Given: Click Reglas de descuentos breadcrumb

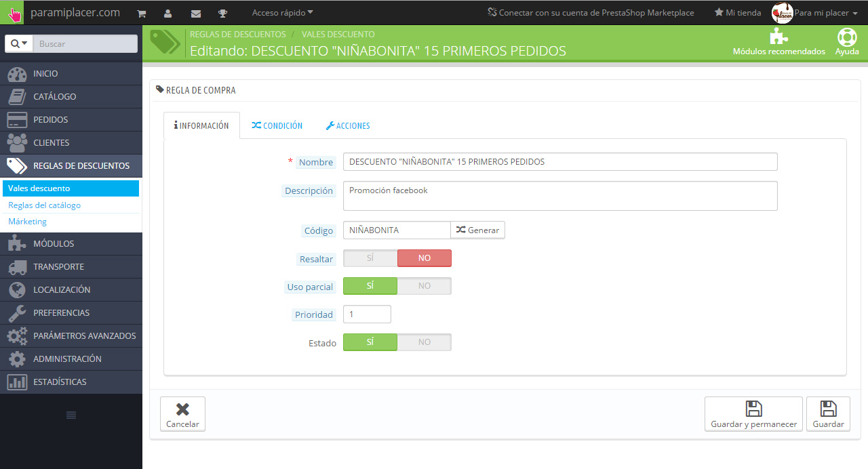Looking at the screenshot, I should coord(238,34).
